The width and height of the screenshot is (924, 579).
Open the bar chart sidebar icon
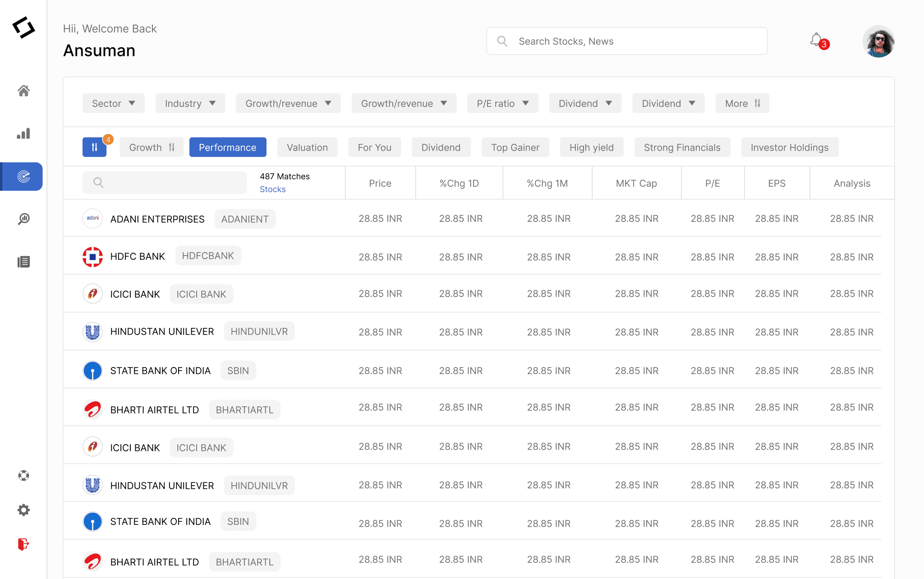click(23, 133)
